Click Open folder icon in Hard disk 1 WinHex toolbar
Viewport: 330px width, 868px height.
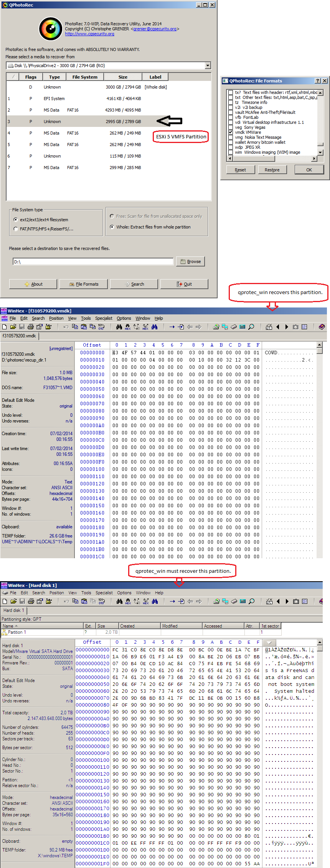tap(13, 601)
